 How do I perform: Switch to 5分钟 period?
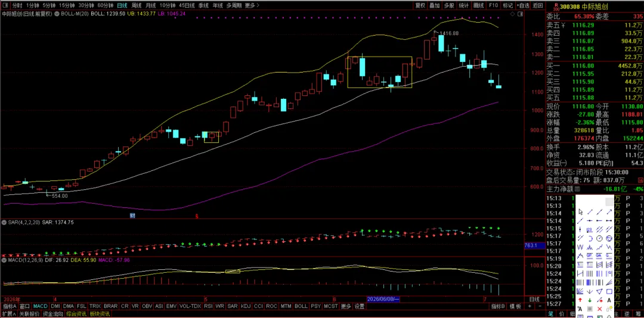(x=49, y=5)
